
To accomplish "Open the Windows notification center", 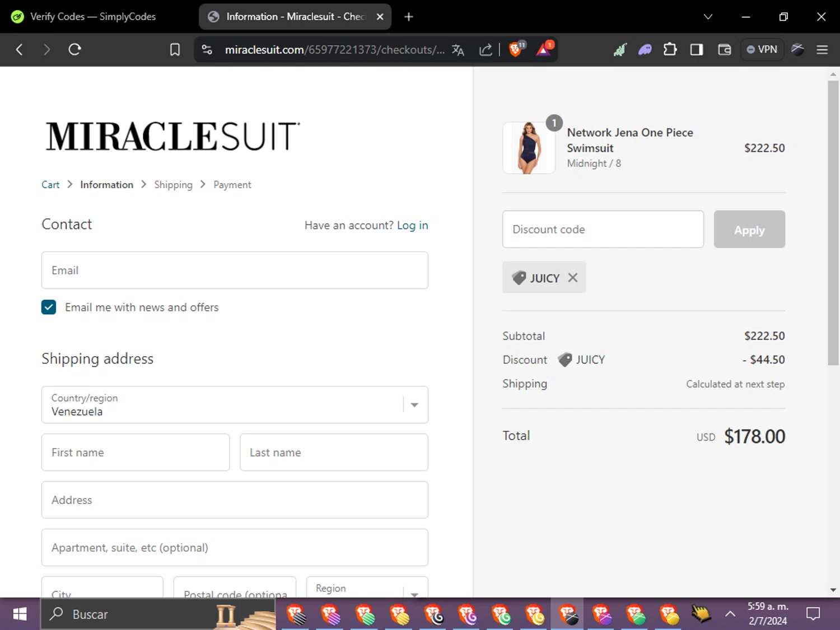I will coord(813,614).
